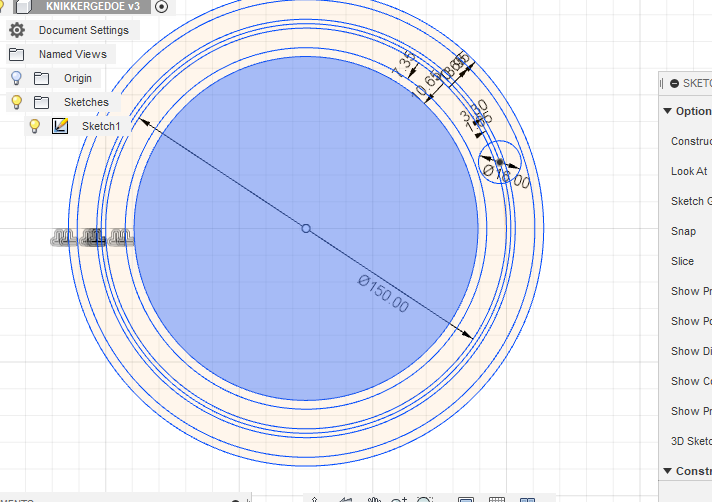Click the Document Settings gear icon
The image size is (712, 502).
(17, 30)
